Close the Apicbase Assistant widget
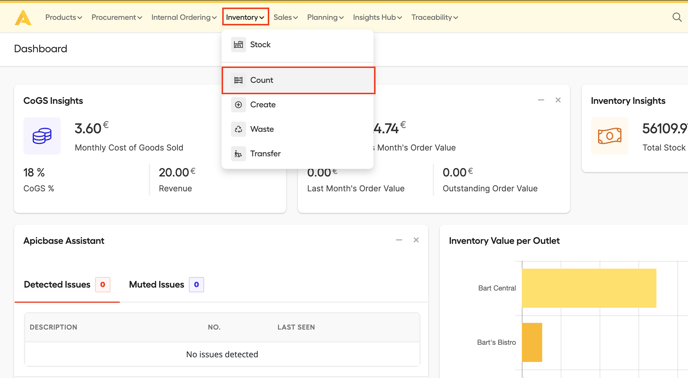Image resolution: width=688 pixels, height=378 pixels. tap(416, 240)
